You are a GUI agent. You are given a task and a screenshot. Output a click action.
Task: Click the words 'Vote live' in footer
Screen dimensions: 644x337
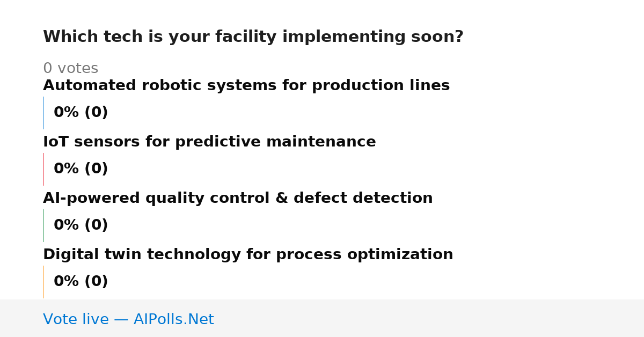click(76, 319)
